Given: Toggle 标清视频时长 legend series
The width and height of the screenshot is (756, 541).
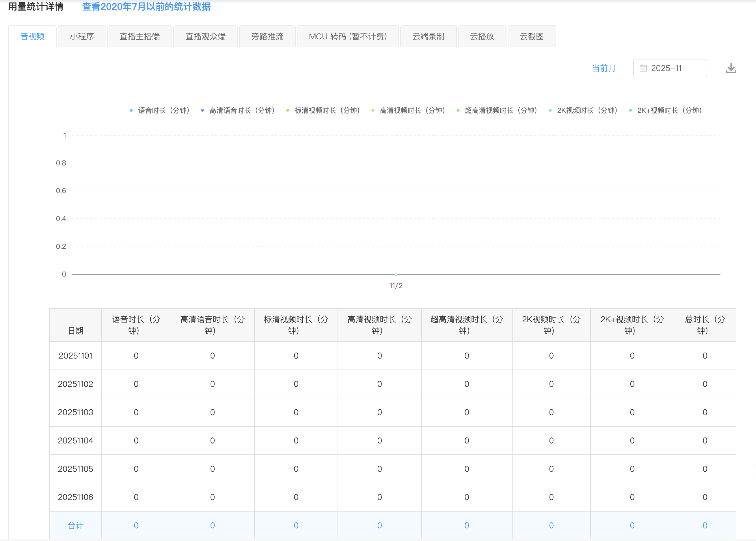Looking at the screenshot, I should click(x=323, y=111).
